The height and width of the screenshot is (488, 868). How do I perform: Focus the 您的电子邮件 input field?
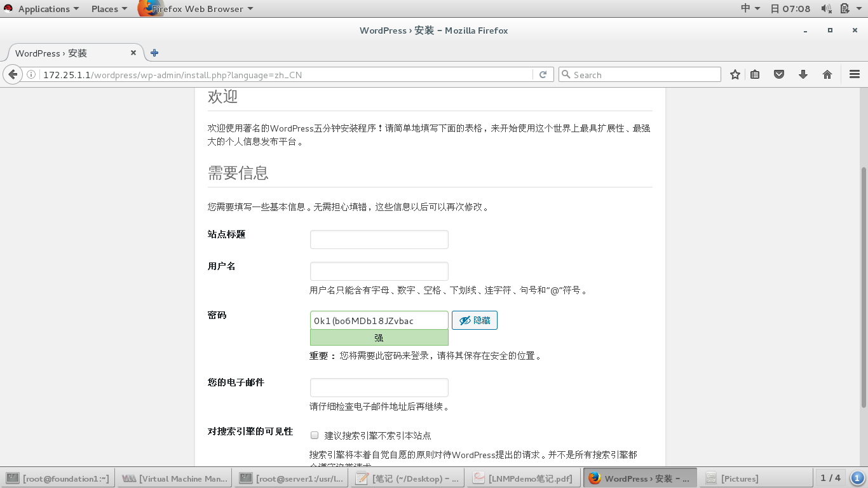[379, 388]
